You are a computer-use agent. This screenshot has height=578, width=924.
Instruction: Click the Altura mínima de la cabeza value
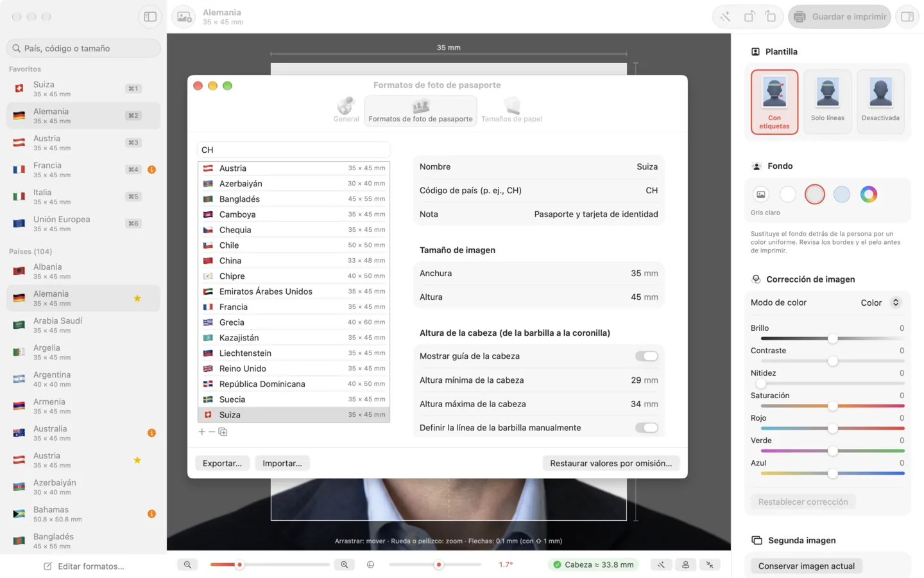tap(644, 380)
